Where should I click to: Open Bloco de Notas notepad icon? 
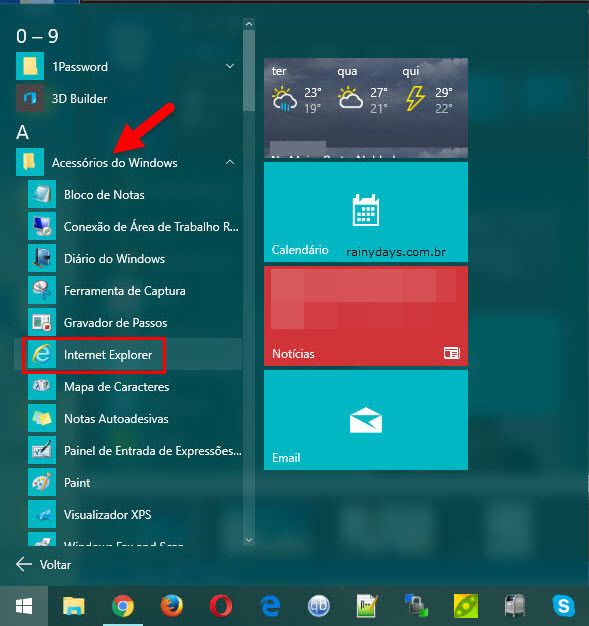pyautogui.click(x=42, y=194)
